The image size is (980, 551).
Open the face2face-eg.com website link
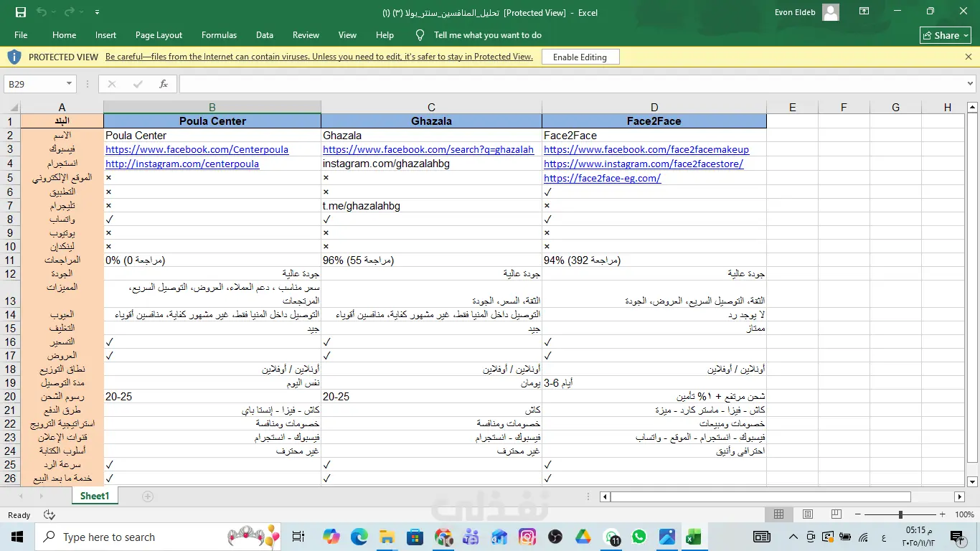(x=603, y=178)
